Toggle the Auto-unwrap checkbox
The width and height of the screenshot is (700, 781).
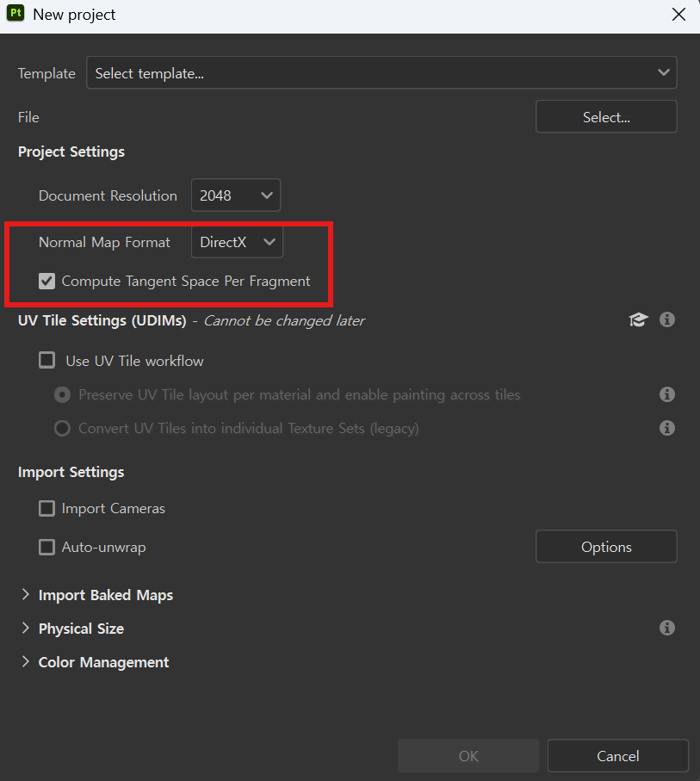(x=47, y=547)
